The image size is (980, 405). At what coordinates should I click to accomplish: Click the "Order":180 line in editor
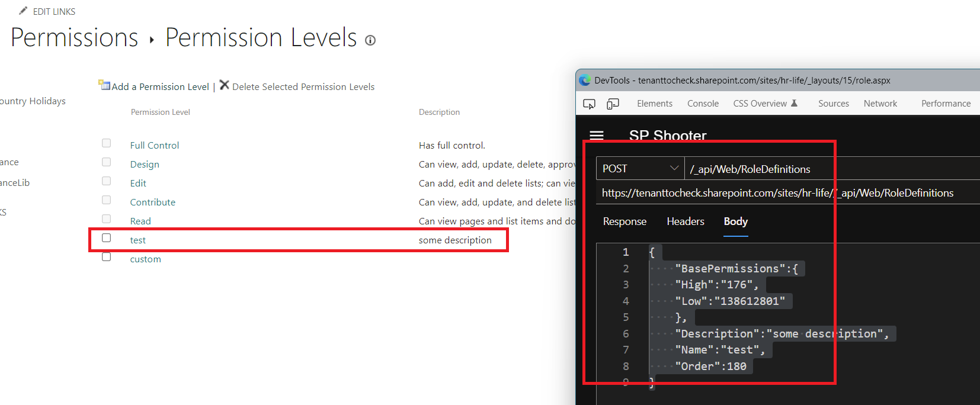710,366
